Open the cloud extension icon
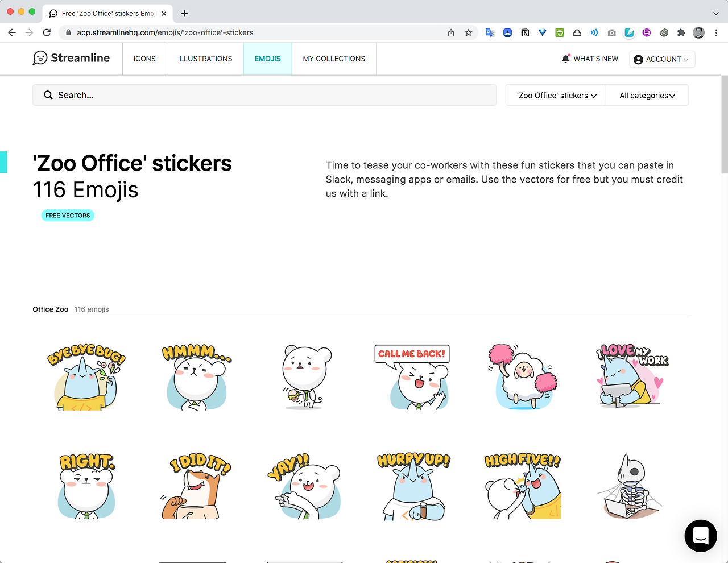Viewport: 728px width, 563px height. tap(577, 32)
